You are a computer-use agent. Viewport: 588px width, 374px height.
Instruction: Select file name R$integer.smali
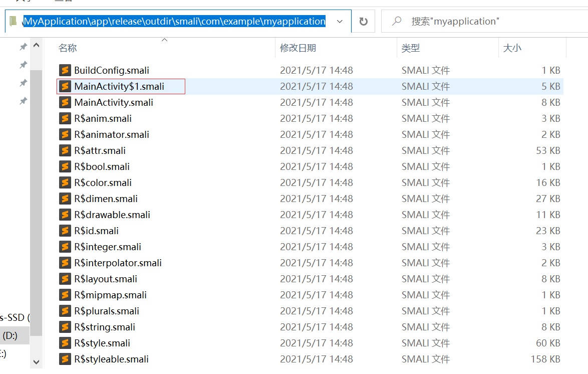pyautogui.click(x=108, y=247)
